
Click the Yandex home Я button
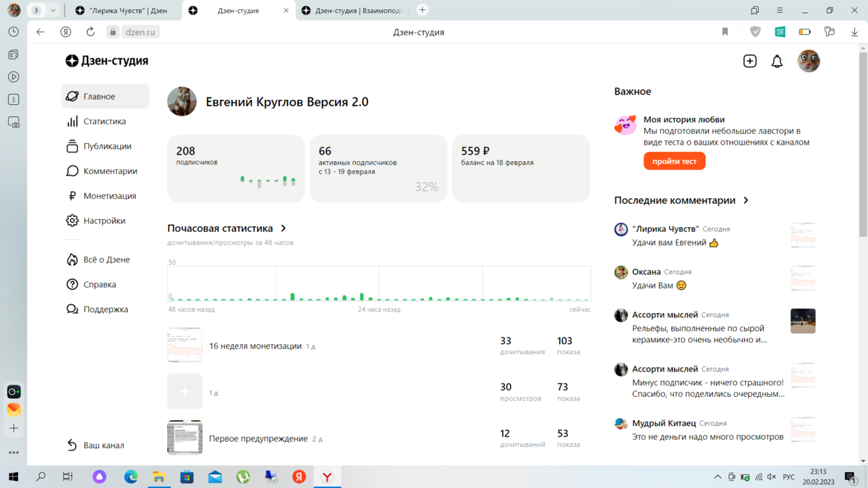(x=66, y=32)
